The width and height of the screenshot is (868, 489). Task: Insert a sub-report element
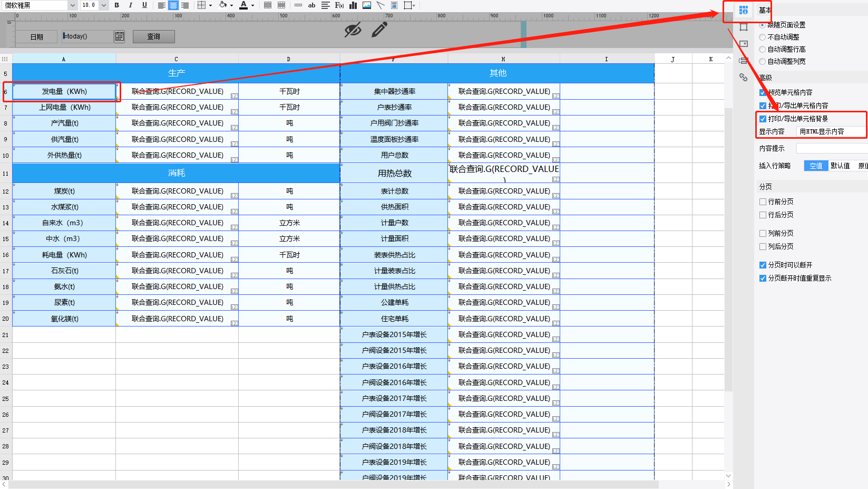pos(394,5)
